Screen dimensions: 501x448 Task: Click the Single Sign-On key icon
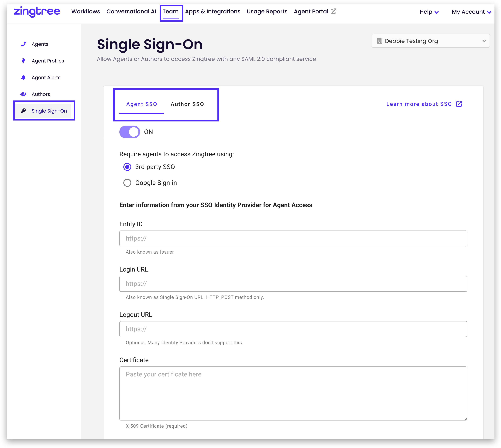pos(23,111)
